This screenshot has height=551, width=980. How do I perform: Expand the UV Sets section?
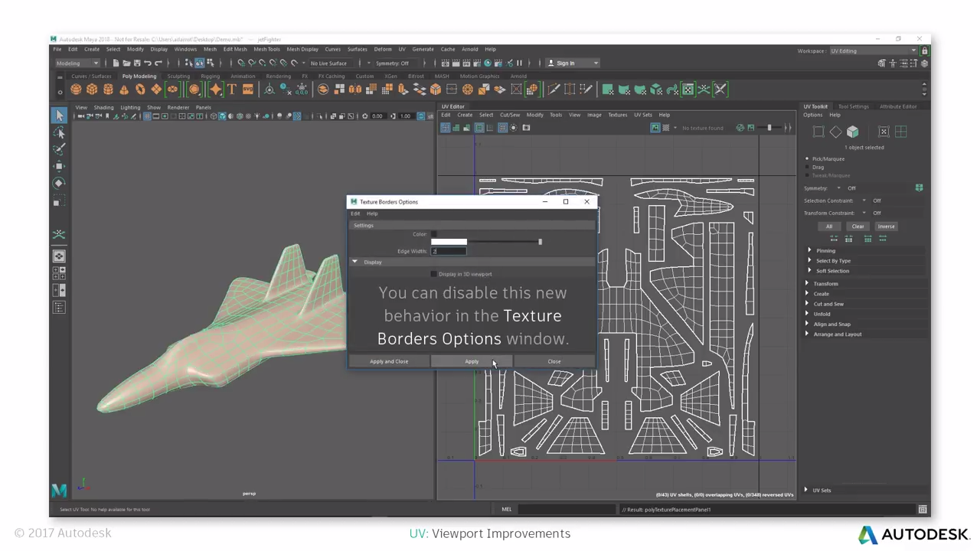pos(806,490)
